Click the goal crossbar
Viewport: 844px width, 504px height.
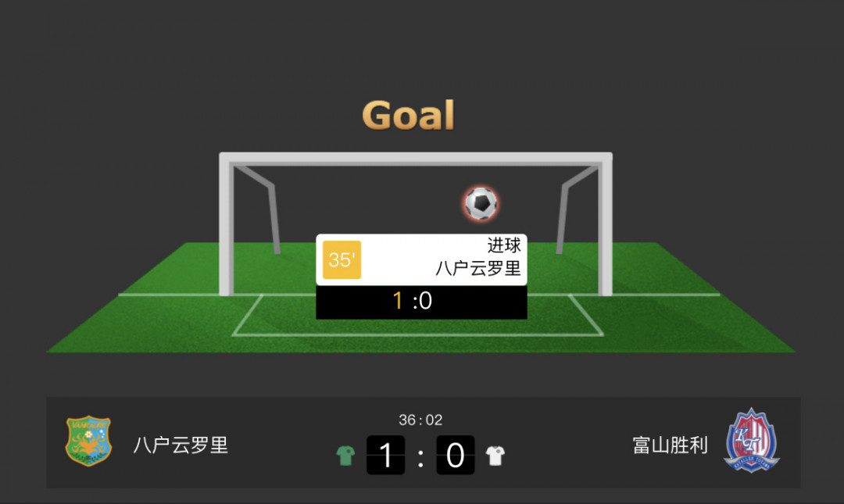pos(416,158)
